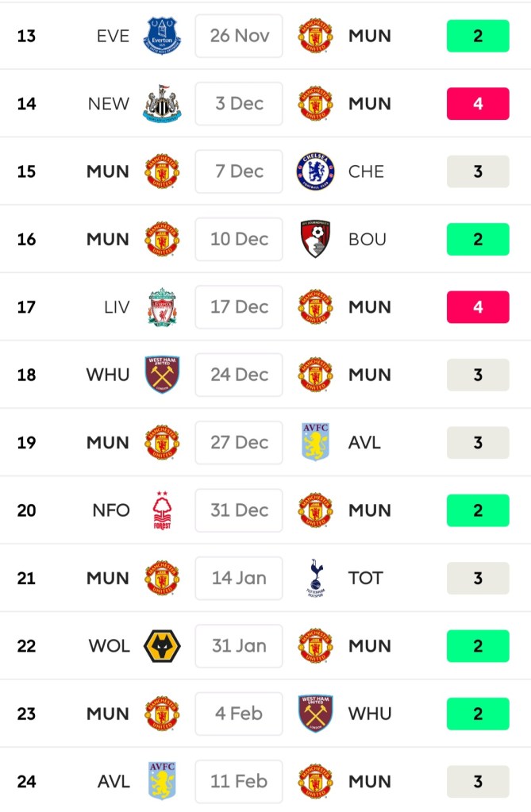The width and height of the screenshot is (531, 812).
Task: Click green difficulty 2 badge for Everton fixture
Action: click(478, 36)
